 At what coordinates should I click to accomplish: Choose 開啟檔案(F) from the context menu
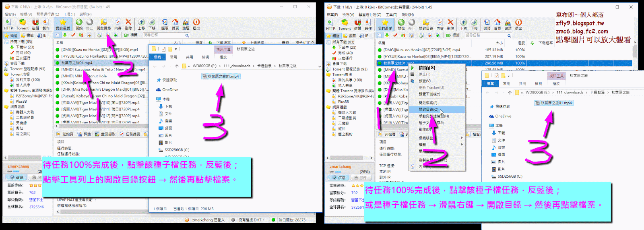click(437, 103)
